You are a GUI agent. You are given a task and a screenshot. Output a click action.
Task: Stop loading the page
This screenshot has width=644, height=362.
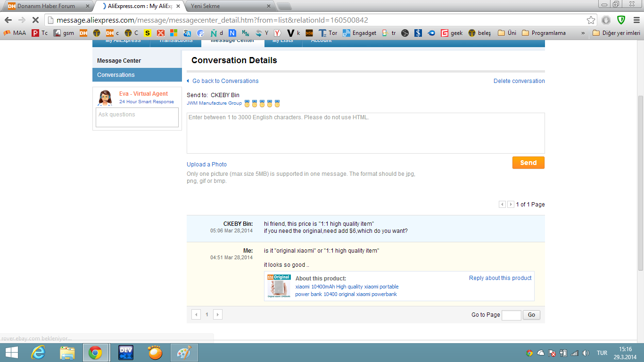point(35,20)
